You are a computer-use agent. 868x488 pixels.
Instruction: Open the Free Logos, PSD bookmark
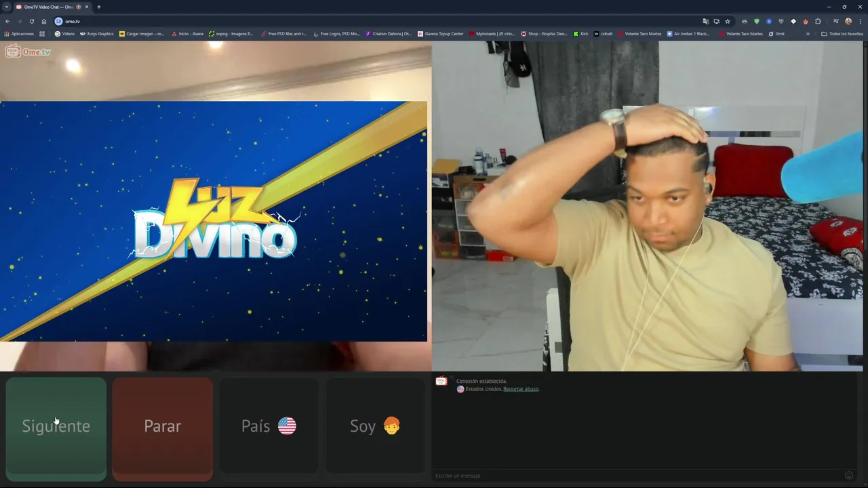(336, 34)
